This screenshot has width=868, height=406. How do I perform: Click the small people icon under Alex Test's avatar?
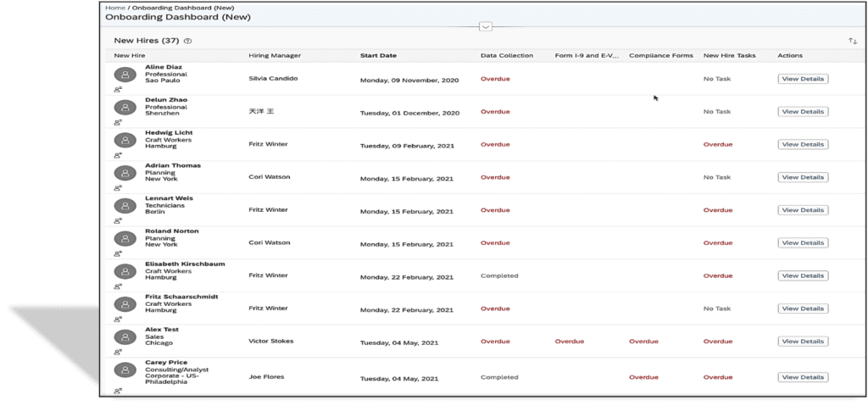pyautogui.click(x=118, y=353)
